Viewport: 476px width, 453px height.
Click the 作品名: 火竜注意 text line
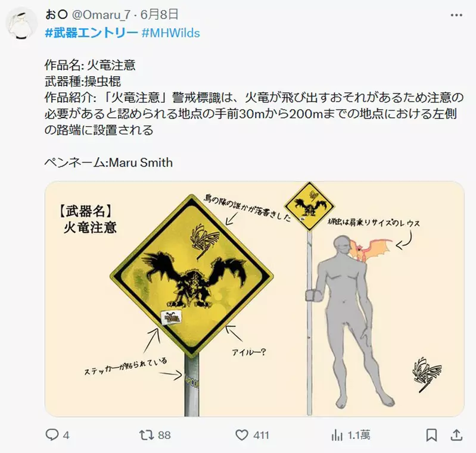[90, 65]
